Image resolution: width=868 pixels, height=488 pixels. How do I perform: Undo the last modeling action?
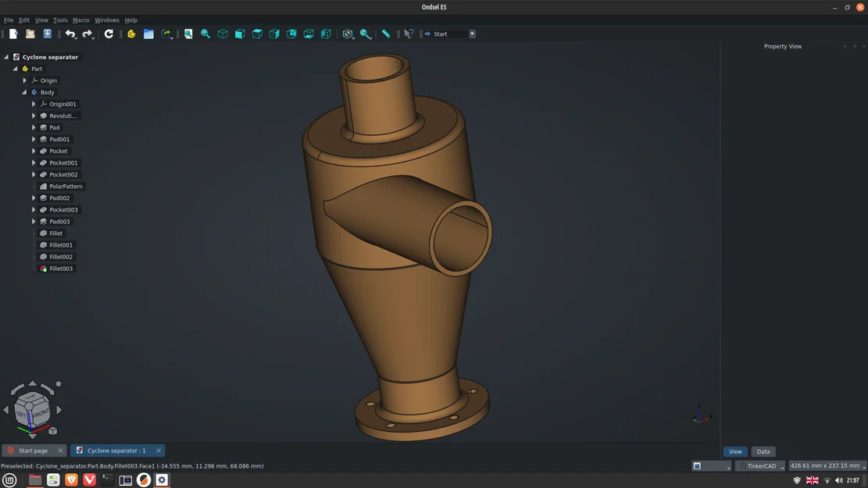(70, 34)
